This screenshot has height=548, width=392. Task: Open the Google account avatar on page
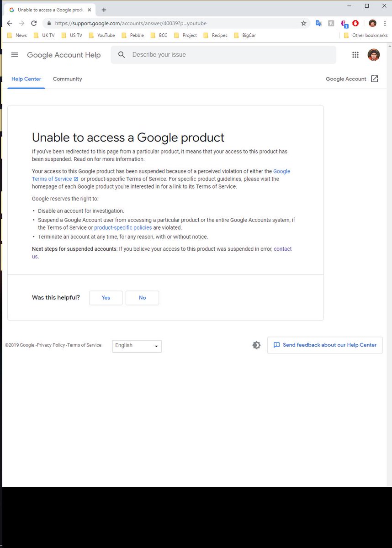[374, 55]
